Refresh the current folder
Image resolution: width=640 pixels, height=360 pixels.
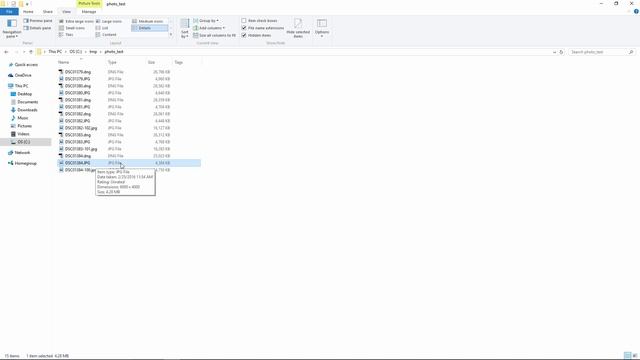pos(561,52)
